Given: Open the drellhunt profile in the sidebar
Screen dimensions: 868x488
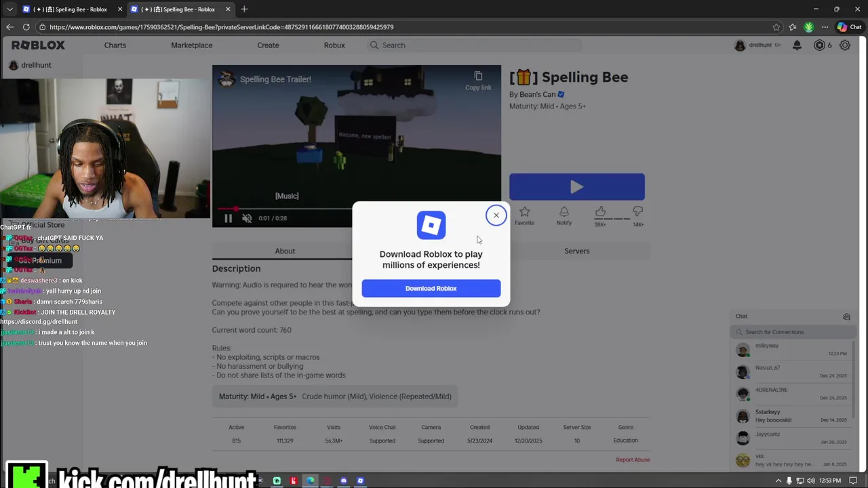Looking at the screenshot, I should (31, 65).
